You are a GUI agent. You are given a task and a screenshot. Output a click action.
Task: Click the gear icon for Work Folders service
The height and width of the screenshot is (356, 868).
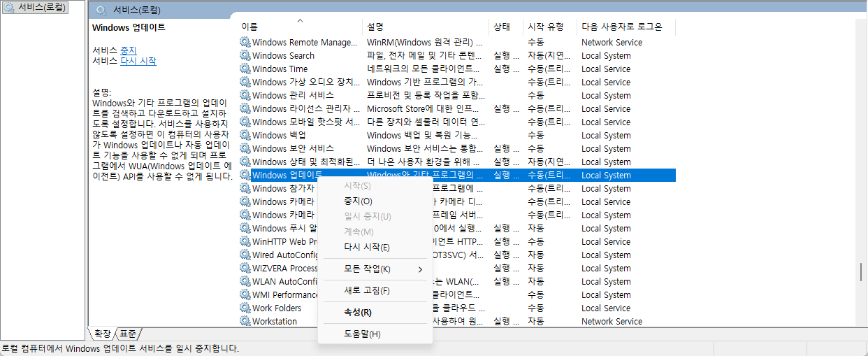[x=245, y=308]
